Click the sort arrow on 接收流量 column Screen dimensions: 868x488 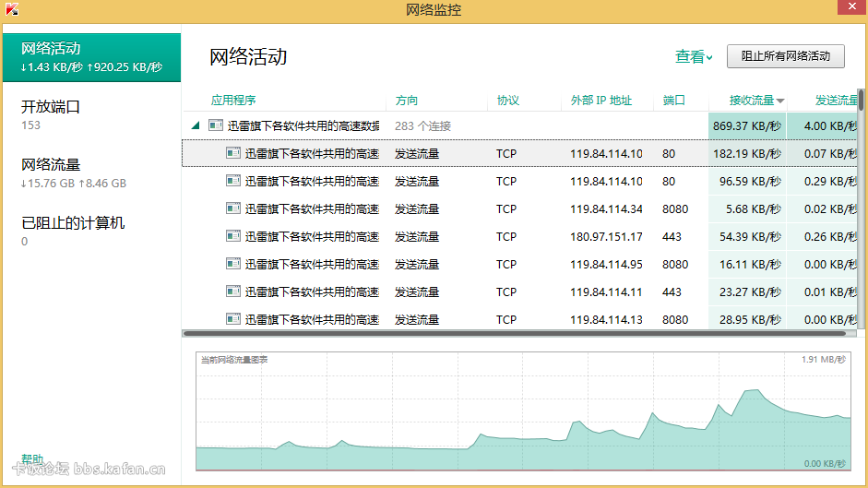(780, 101)
